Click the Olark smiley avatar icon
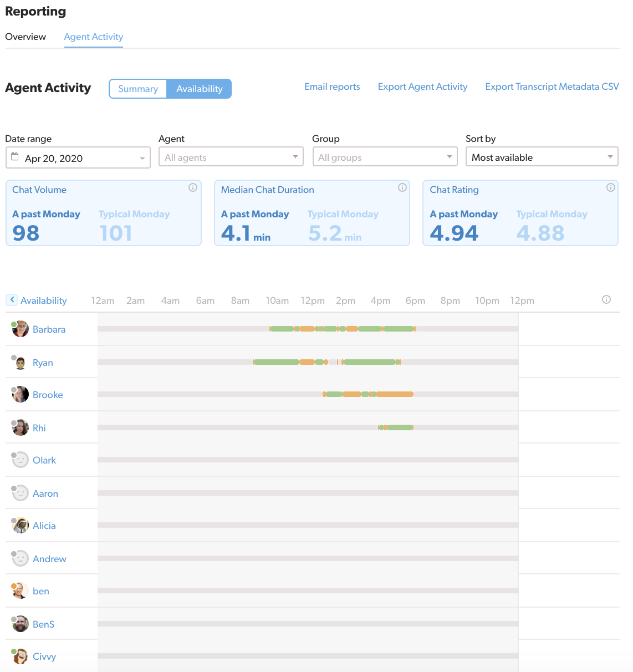This screenshot has width=633, height=672. (x=20, y=460)
